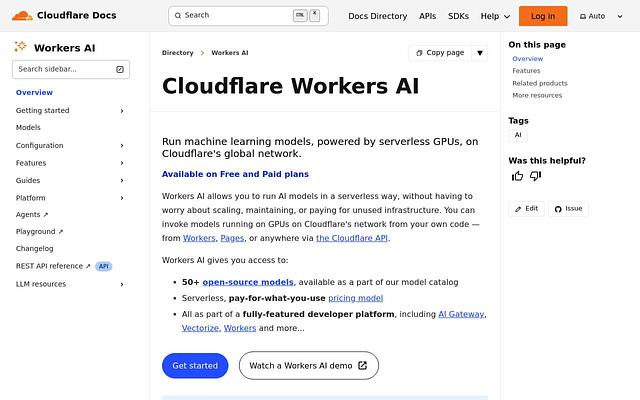Click the sidebar search shortcut slash icon

(x=120, y=69)
